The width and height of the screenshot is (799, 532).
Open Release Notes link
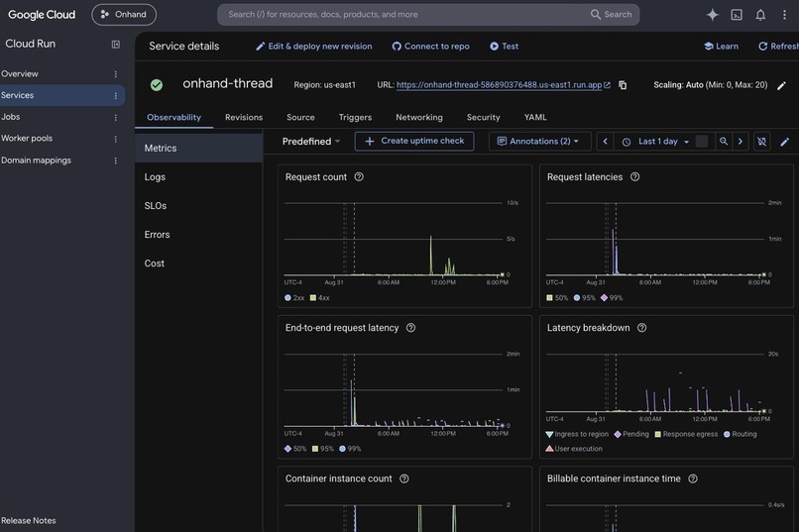(29, 521)
